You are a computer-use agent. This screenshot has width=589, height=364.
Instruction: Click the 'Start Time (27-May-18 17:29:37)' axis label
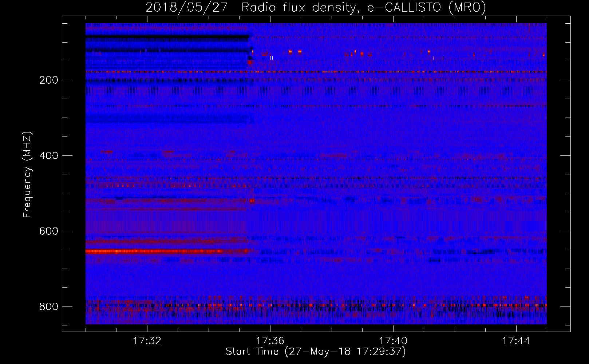[316, 352]
